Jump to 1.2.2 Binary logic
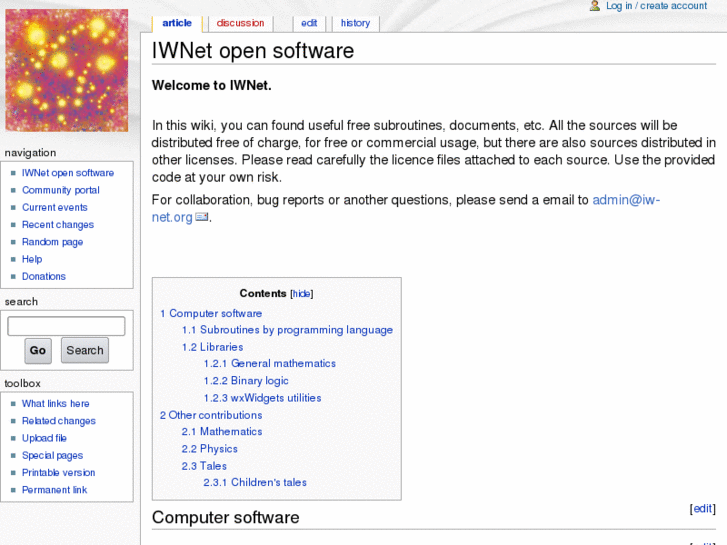 [246, 381]
